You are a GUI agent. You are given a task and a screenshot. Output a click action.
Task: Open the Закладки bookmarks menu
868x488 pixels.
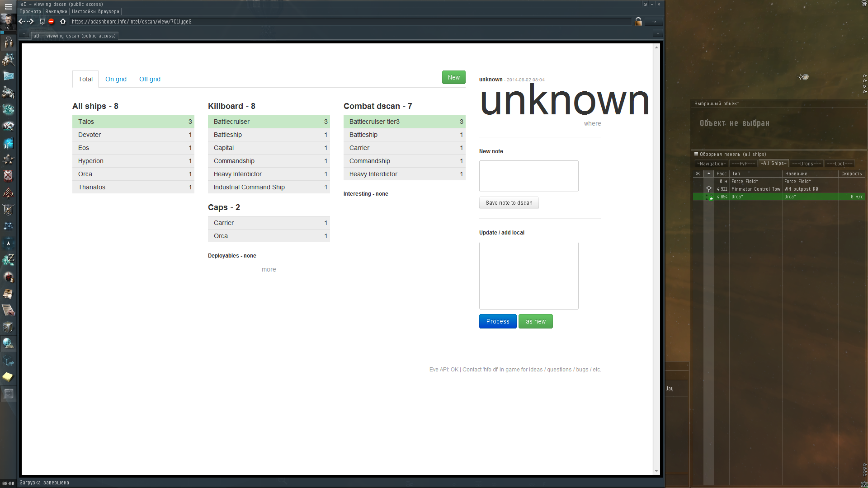[x=57, y=12]
